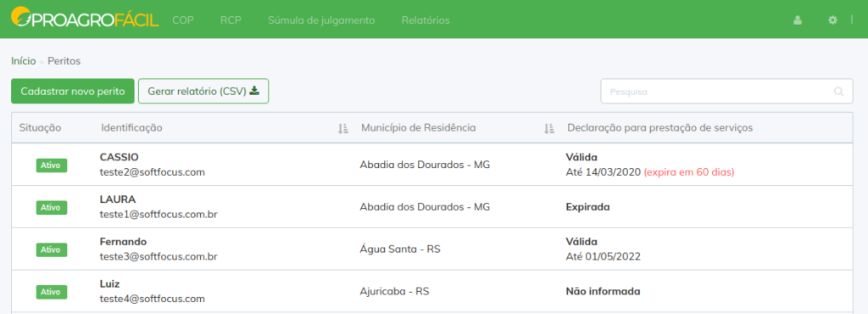This screenshot has height=314, width=868.
Task: Click the Ativo badge for CASSIO
Action: (52, 165)
